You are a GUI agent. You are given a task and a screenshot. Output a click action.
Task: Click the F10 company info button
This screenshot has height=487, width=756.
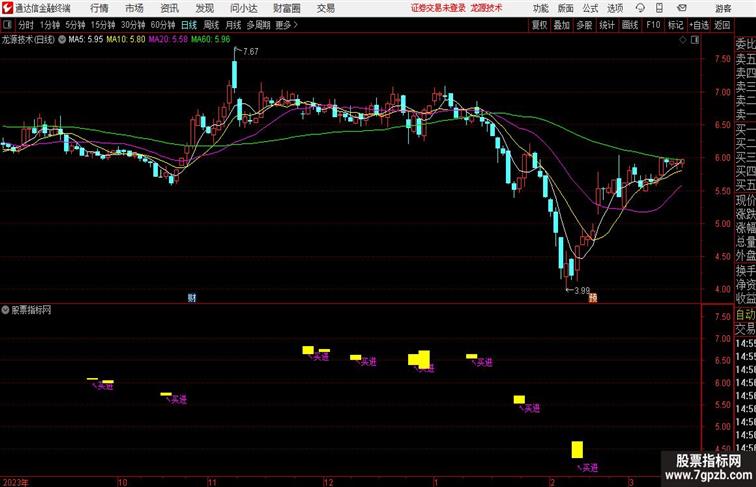pyautogui.click(x=653, y=25)
